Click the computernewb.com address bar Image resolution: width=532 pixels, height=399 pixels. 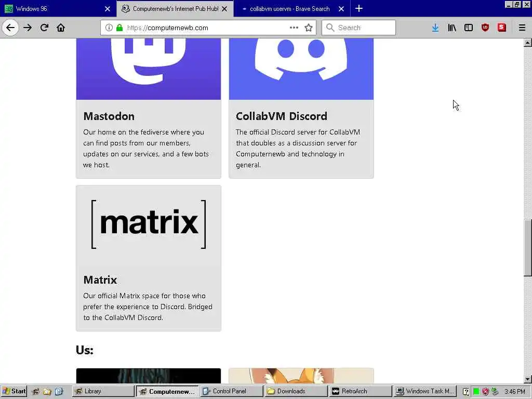[x=208, y=28]
